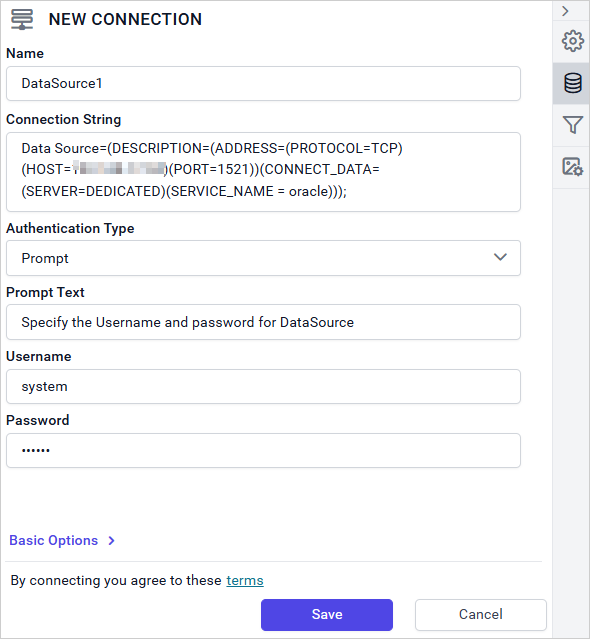Focus the Prompt Text input field
This screenshot has width=590, height=639.
pos(263,322)
